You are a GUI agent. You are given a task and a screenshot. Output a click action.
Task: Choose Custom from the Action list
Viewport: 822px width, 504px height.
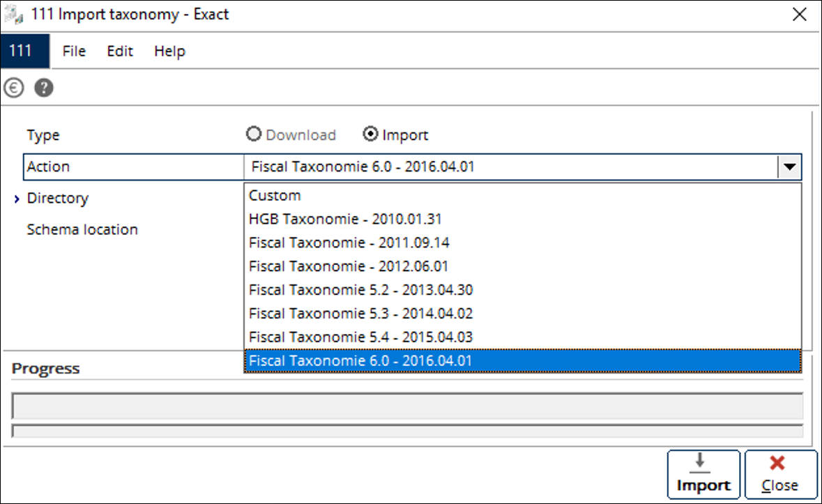click(x=523, y=195)
